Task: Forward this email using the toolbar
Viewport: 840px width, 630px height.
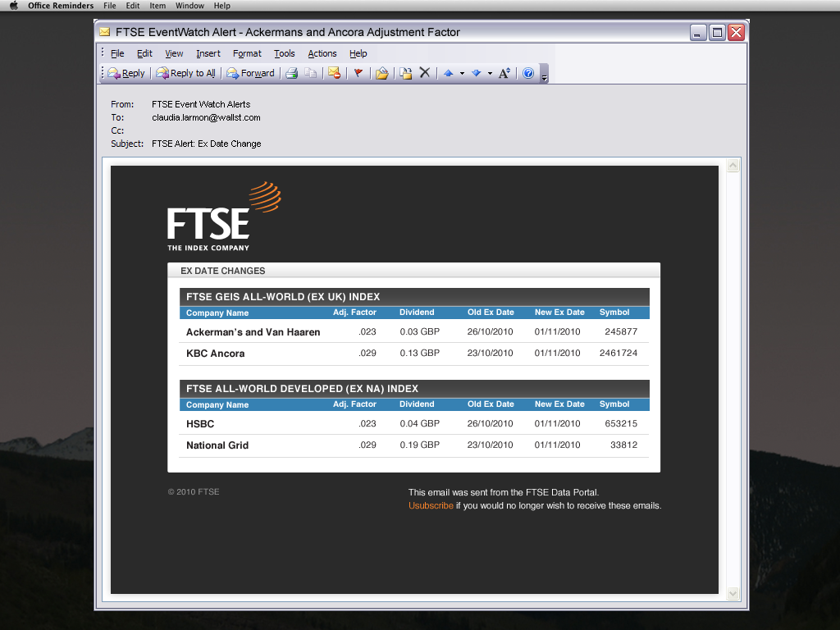Action: 251,73
